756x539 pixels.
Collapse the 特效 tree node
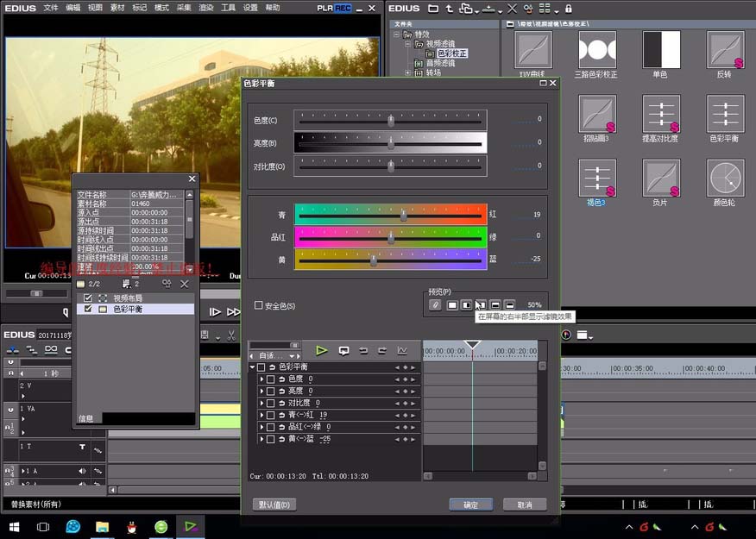396,34
